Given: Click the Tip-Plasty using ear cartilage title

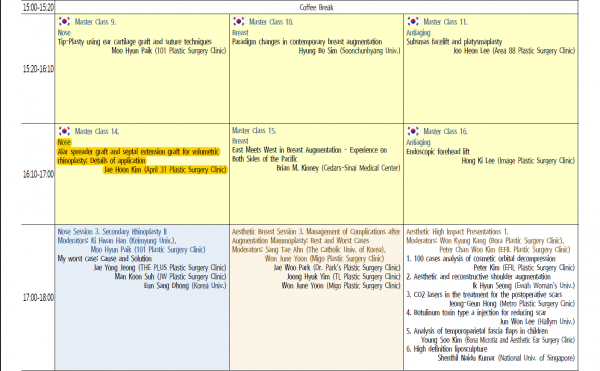Looking at the screenshot, I should (x=135, y=42).
